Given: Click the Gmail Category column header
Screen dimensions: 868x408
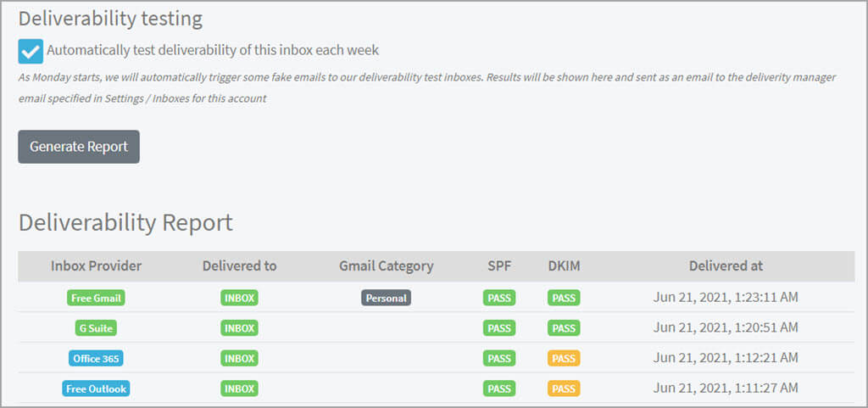Looking at the screenshot, I should pos(387,265).
